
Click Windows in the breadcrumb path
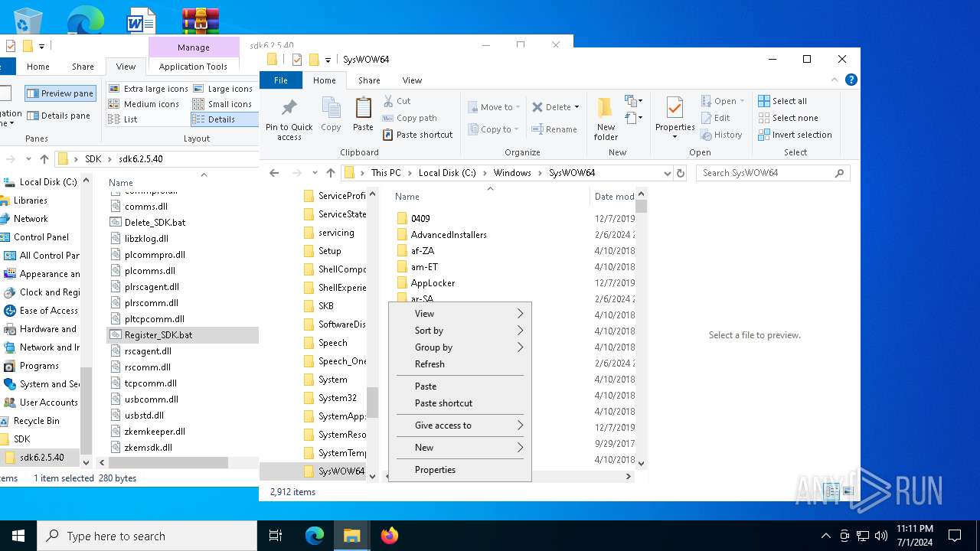512,173
